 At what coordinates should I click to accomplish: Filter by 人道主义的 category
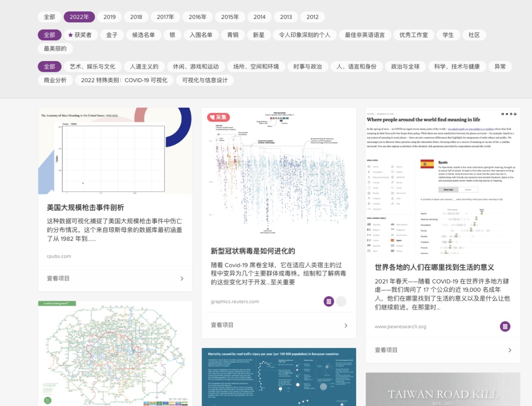(144, 66)
